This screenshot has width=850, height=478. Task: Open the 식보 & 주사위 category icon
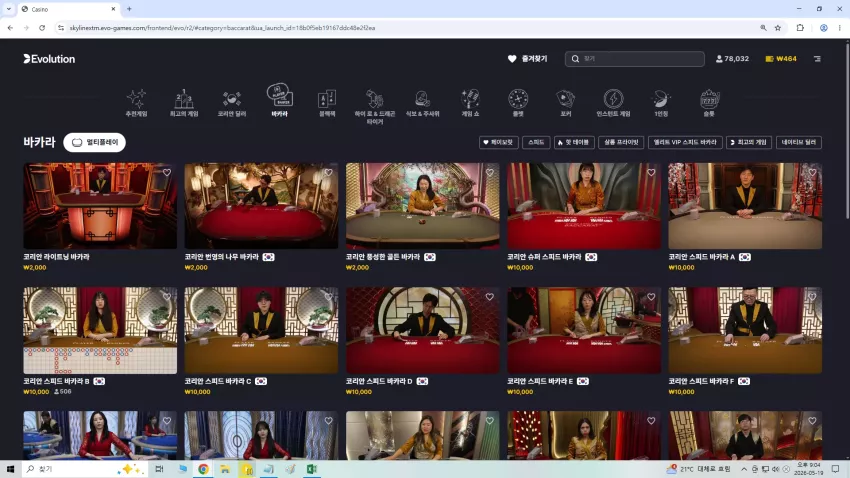click(x=422, y=103)
